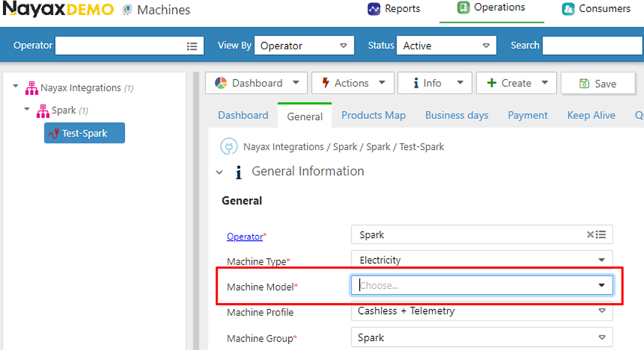Click the Operations icon
644x350 pixels.
[463, 7]
